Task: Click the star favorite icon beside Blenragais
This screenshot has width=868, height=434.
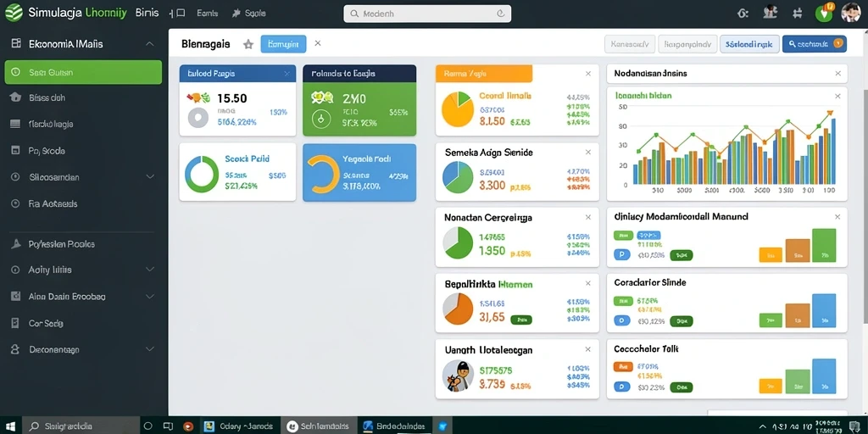Action: (248, 44)
